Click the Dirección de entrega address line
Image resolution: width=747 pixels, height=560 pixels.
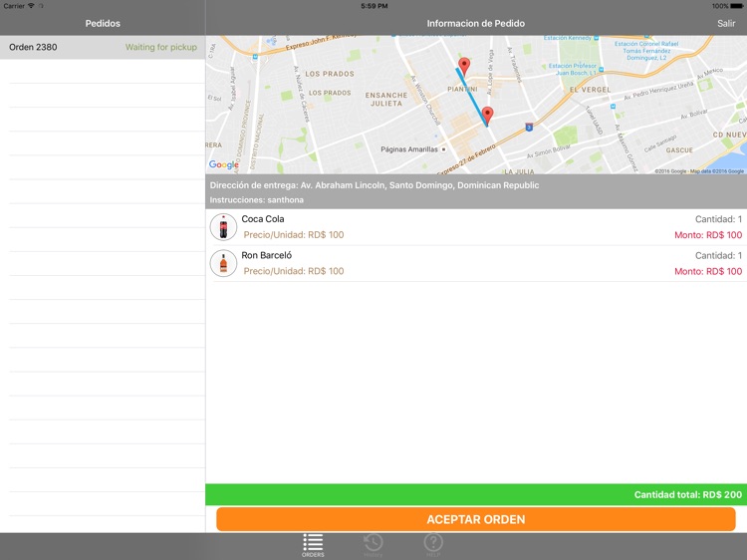[374, 185]
